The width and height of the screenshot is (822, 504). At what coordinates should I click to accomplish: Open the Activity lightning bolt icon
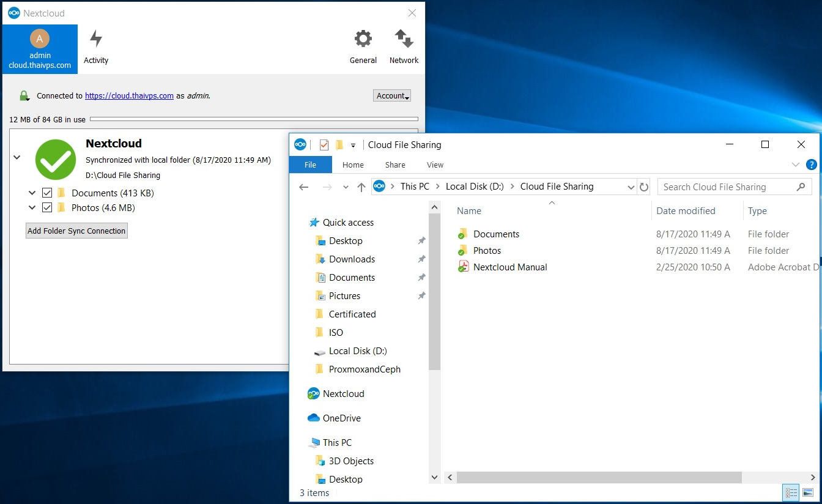[x=96, y=39]
